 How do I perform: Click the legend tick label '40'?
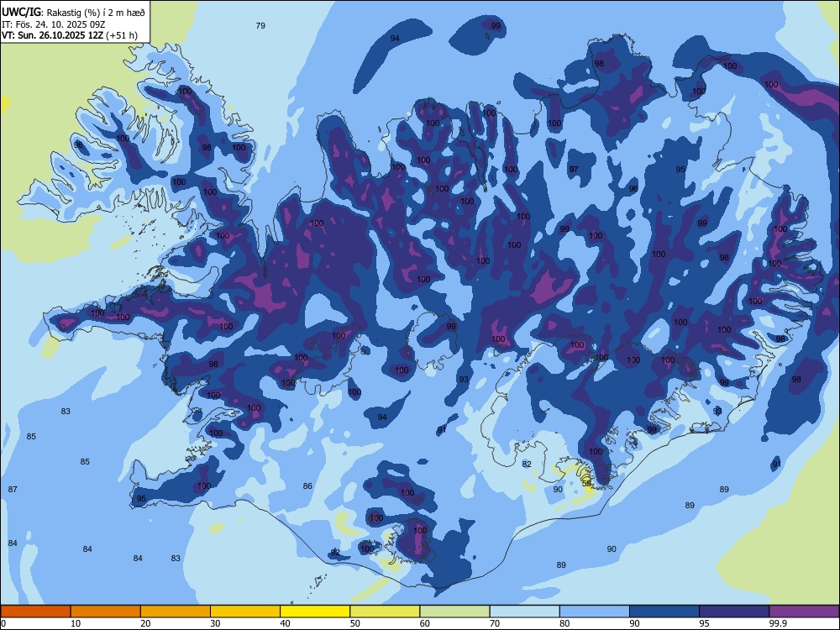tap(285, 623)
